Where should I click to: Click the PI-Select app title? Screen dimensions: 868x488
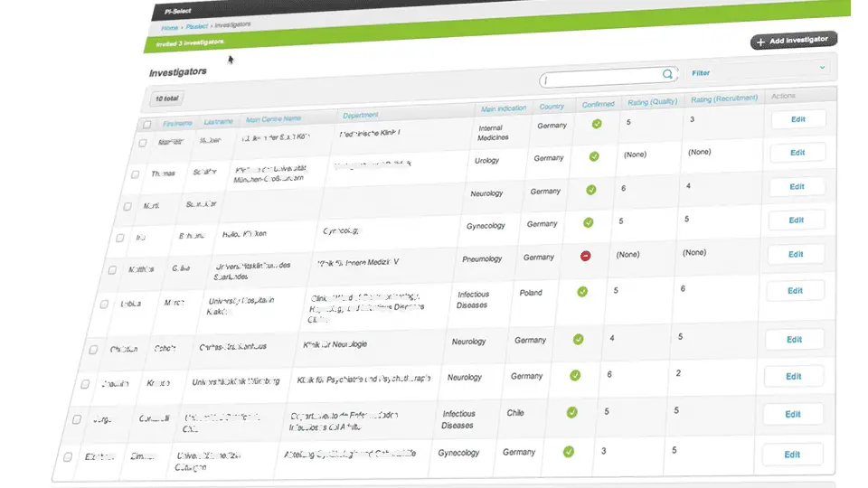[x=178, y=11]
